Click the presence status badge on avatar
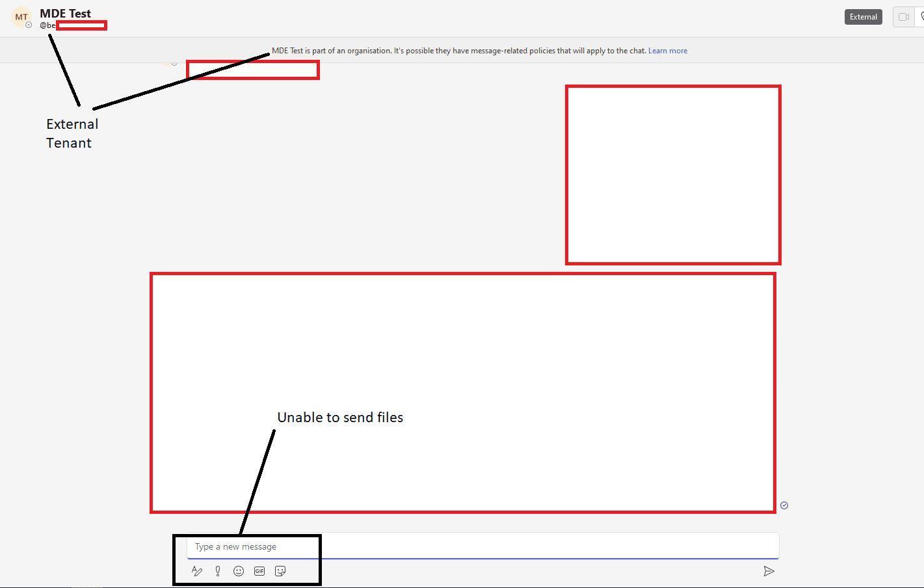 [x=29, y=25]
